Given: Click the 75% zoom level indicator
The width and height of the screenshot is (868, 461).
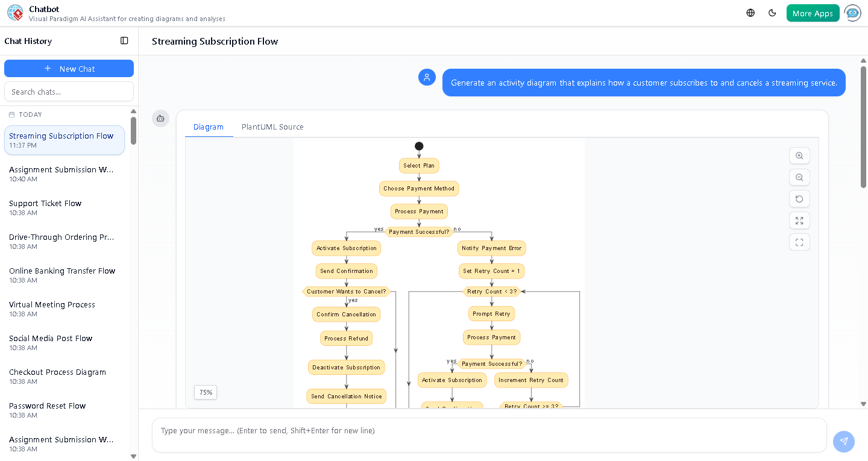Looking at the screenshot, I should 205,392.
